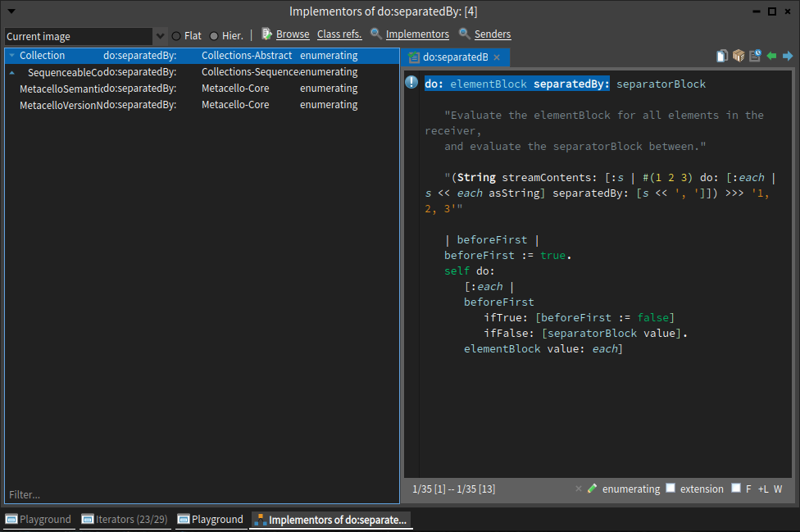Image resolution: width=800 pixels, height=532 pixels.
Task: Collapse the Collection tree row arrow
Action: click(11, 56)
